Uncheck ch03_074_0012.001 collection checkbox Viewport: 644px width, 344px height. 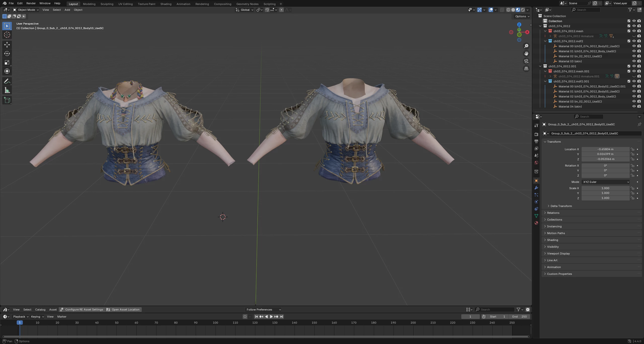(x=629, y=66)
